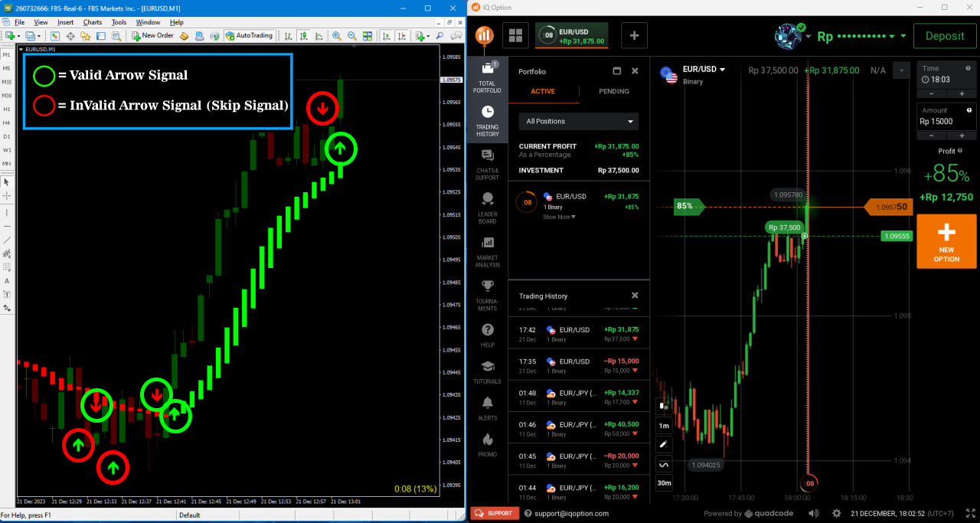Open the File menu in MetaTrader

point(19,22)
